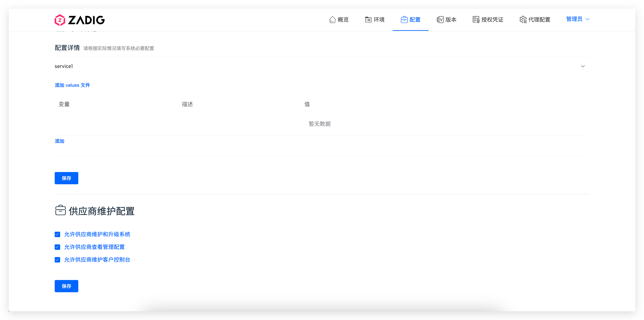Screen dimensions: 644x320
Task: Switch to the 配置 tab
Action: pos(410,19)
